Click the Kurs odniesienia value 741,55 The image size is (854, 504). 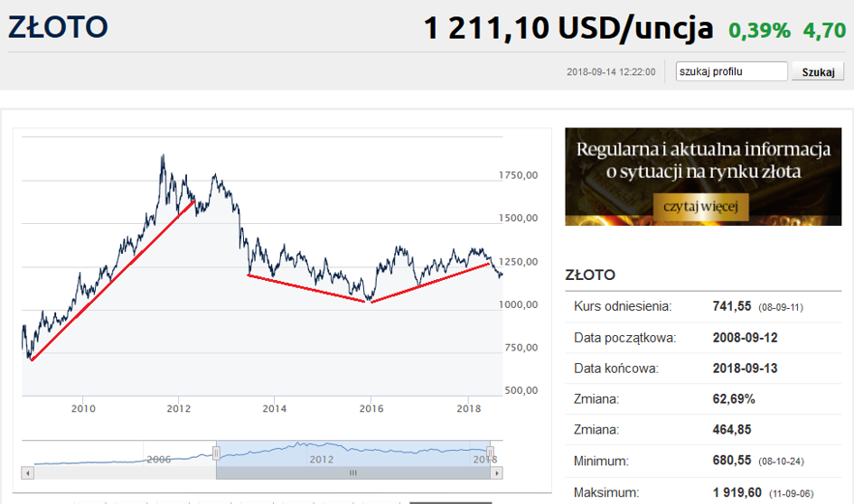click(731, 306)
